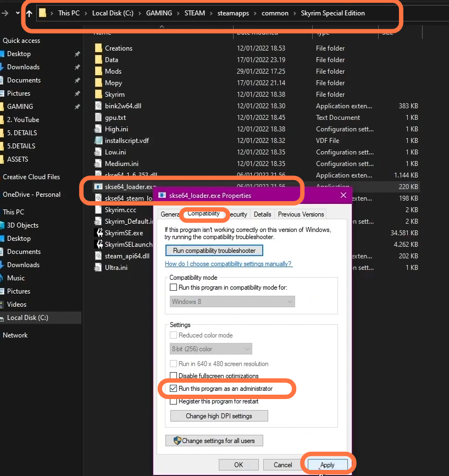Switch to the Previous Versions tab

(x=301, y=214)
